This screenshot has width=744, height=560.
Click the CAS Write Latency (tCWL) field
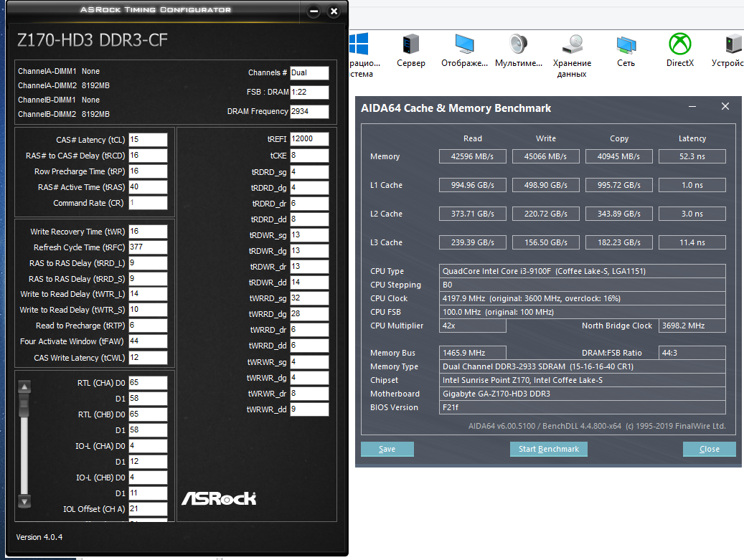(148, 358)
